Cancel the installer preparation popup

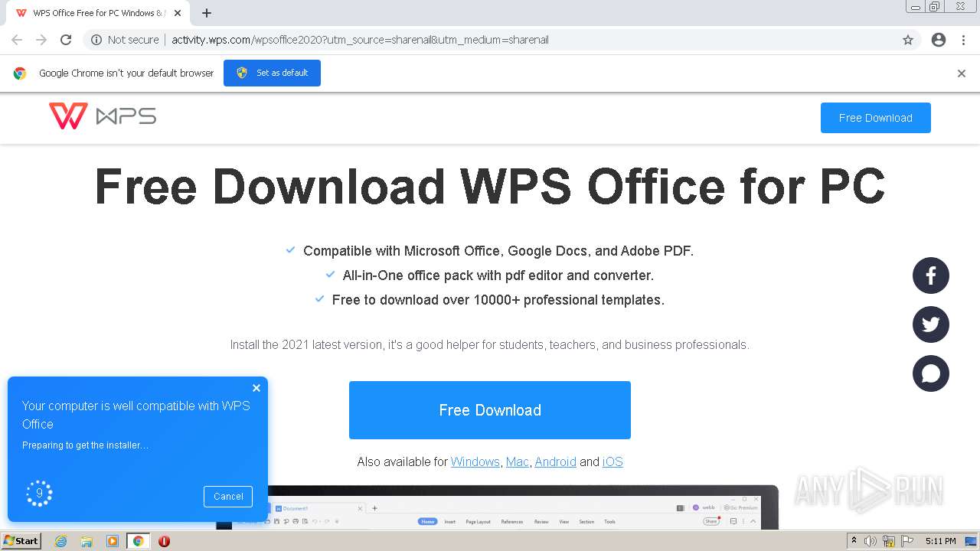pos(228,496)
